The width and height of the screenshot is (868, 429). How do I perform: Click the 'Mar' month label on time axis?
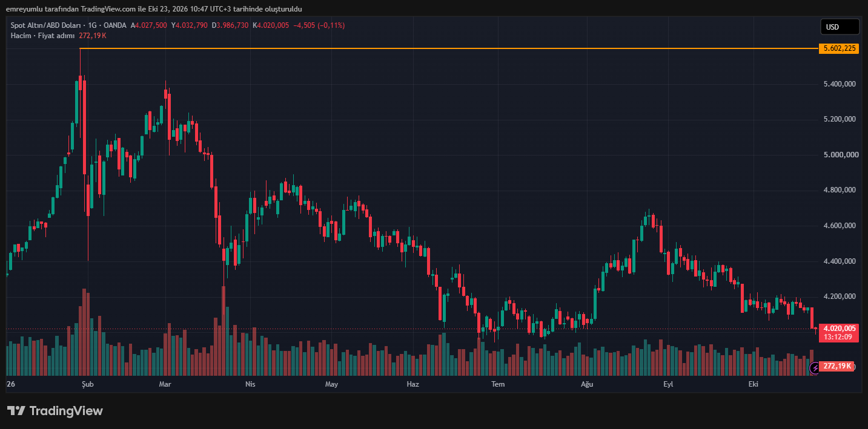click(x=165, y=384)
